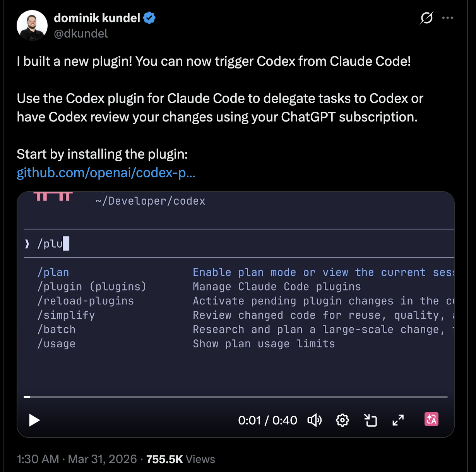The height and width of the screenshot is (472, 476).
Task: Click the blue verified badge
Action: pyautogui.click(x=149, y=18)
